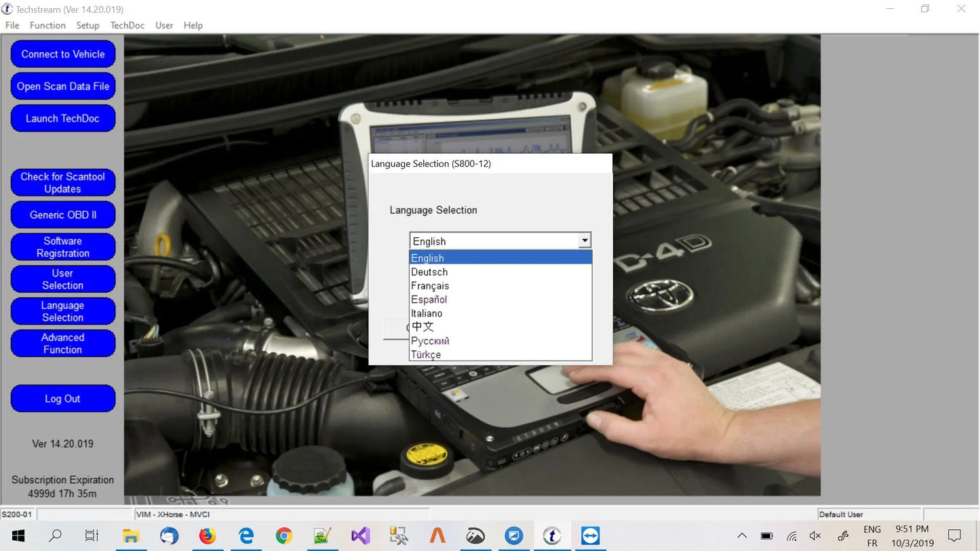The width and height of the screenshot is (980, 551).
Task: Click the Default User status field
Action: click(x=869, y=514)
